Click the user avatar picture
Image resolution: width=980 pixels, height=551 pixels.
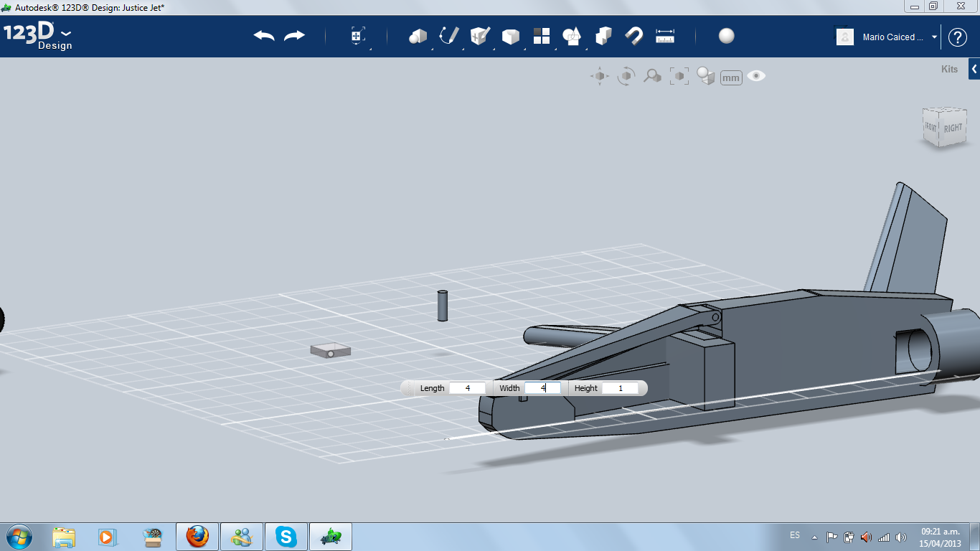[x=845, y=37]
